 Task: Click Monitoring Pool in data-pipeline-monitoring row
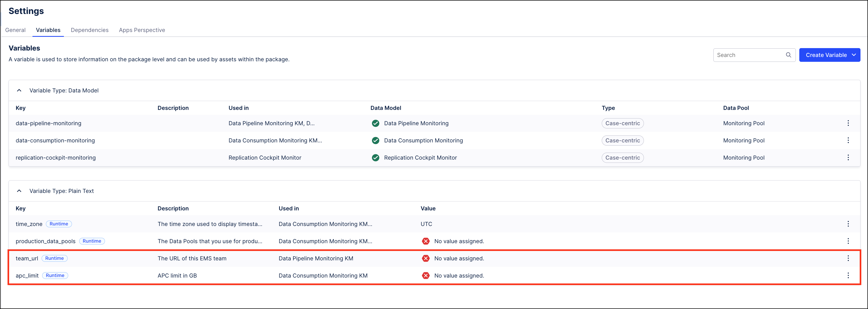pos(744,123)
